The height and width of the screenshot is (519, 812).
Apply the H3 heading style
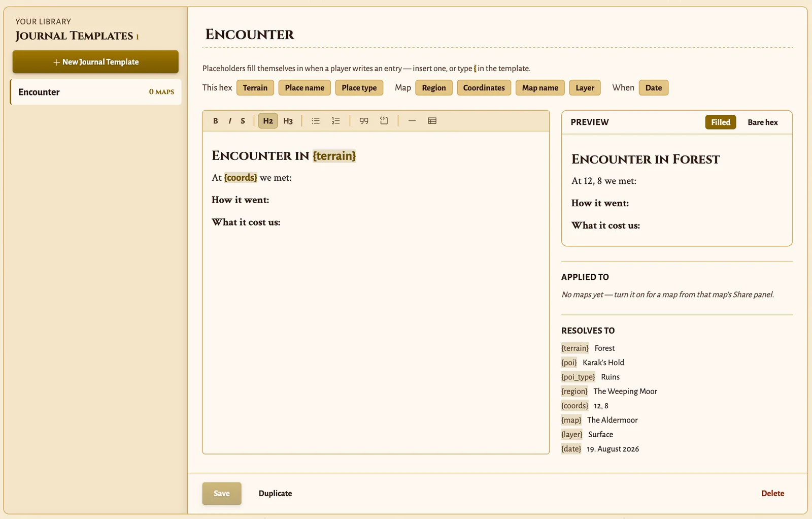coord(288,121)
